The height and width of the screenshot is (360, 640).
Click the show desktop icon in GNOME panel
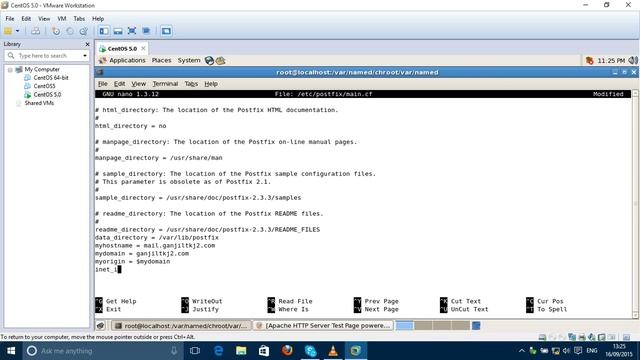point(100,325)
